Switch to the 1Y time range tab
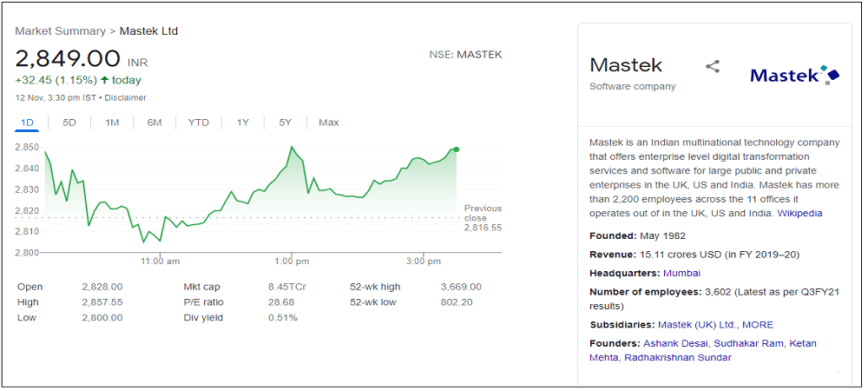868x391 pixels. tap(242, 123)
